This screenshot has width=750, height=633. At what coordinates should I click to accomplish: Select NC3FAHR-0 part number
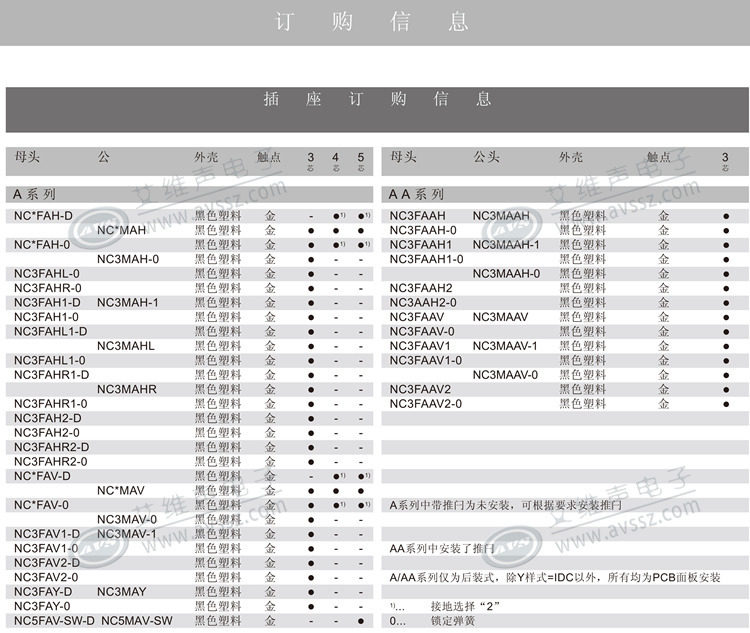point(47,288)
